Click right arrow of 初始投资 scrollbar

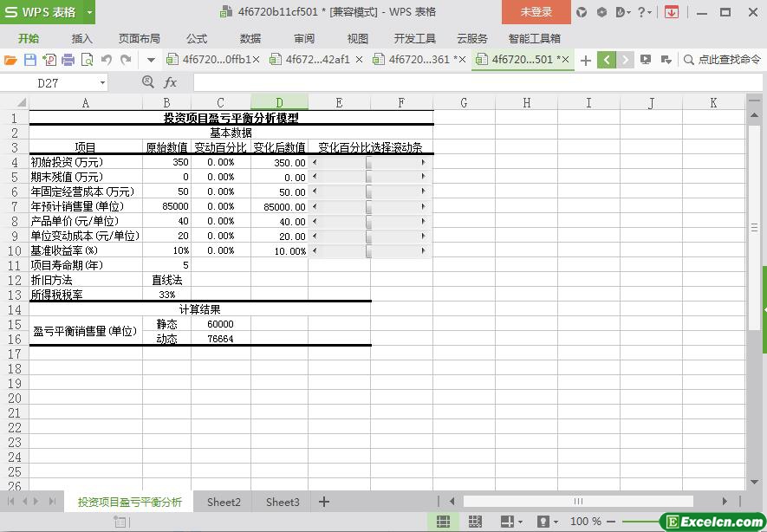[424, 162]
